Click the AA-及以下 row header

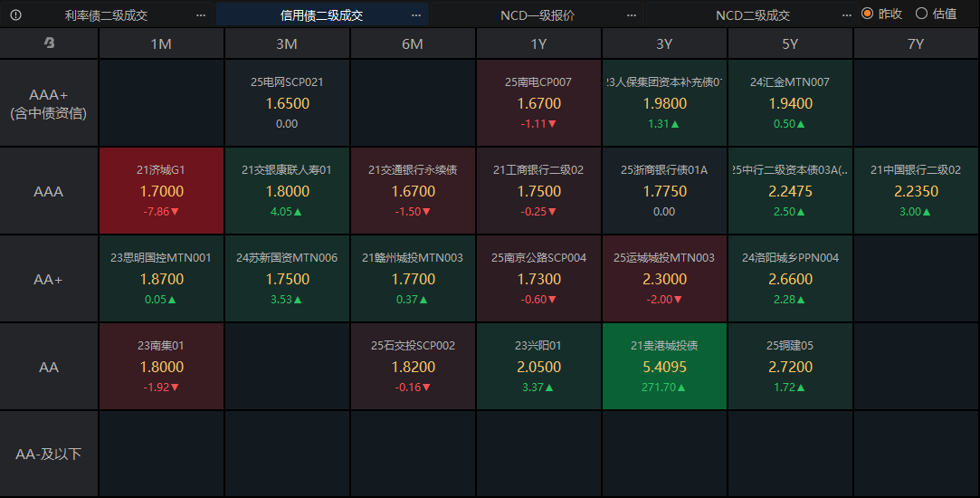[49, 454]
